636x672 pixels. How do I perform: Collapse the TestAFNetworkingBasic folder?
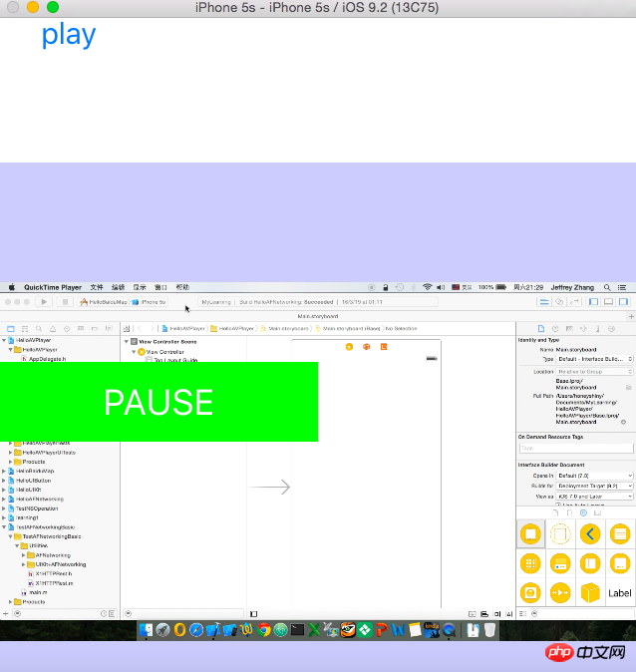point(11,536)
